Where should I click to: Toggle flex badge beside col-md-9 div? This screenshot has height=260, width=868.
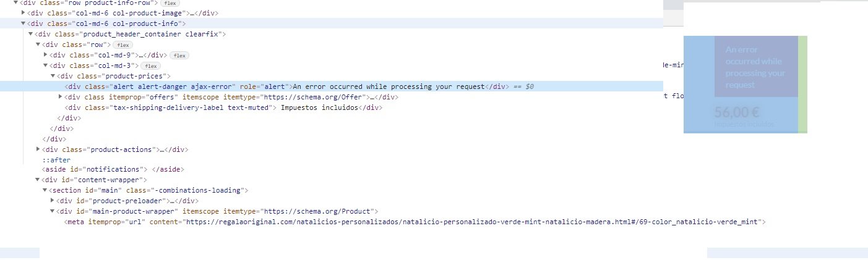point(179,55)
